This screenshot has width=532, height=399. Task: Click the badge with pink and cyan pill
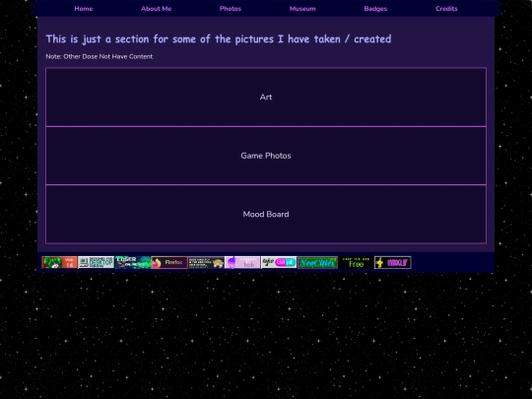279,262
